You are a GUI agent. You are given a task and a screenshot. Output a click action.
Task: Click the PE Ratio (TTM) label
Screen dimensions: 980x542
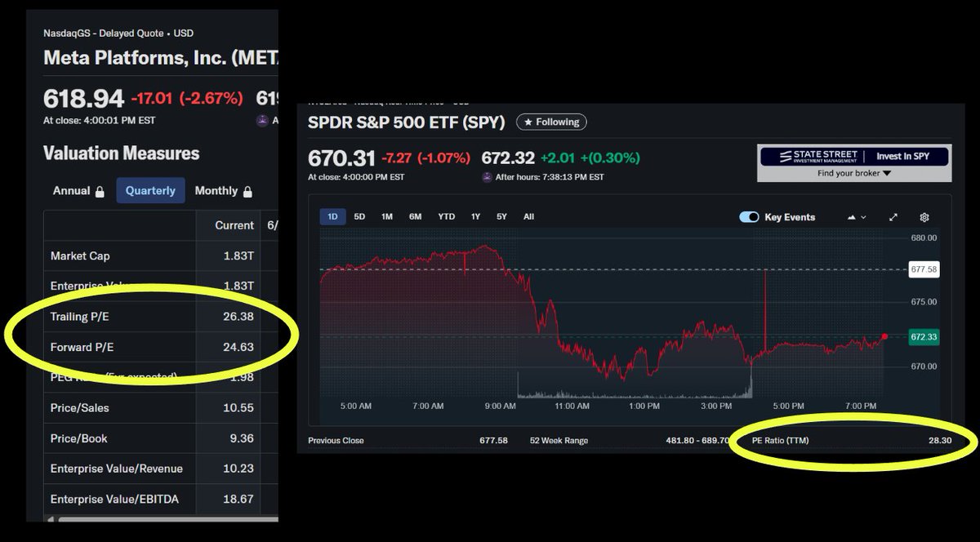[781, 441]
